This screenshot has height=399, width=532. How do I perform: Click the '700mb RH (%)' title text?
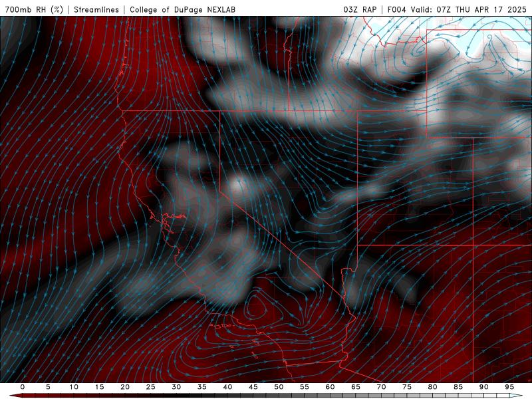click(35, 9)
